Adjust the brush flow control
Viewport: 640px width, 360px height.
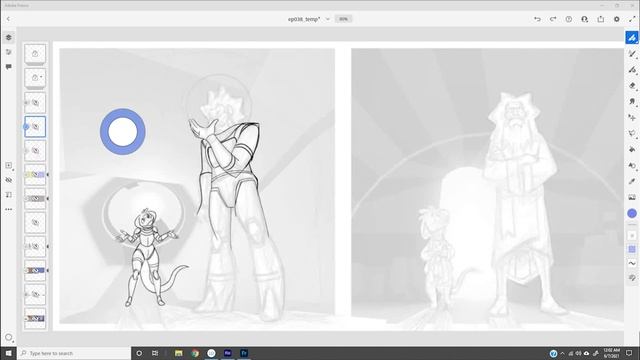tap(632, 249)
